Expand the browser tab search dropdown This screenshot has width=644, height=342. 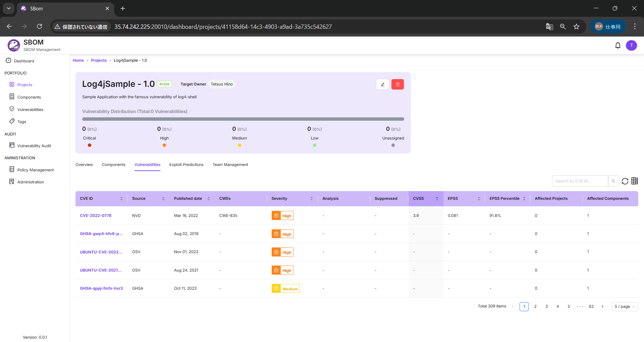click(9, 8)
